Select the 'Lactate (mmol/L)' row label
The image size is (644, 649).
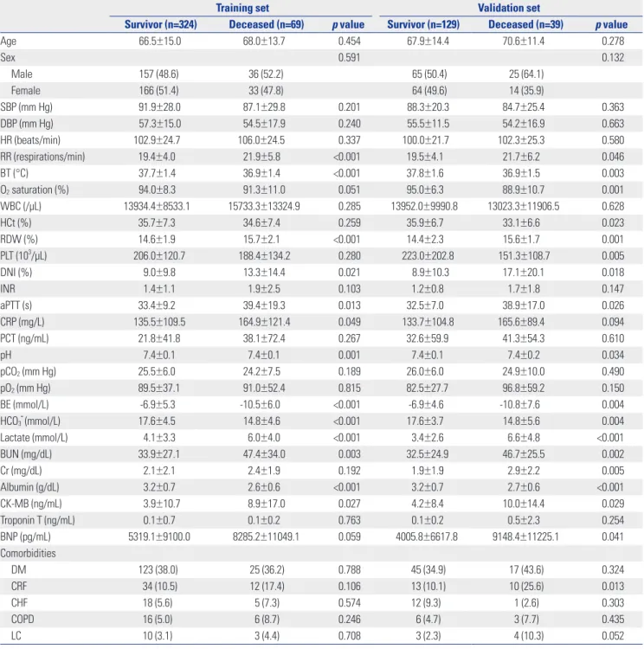(34, 439)
